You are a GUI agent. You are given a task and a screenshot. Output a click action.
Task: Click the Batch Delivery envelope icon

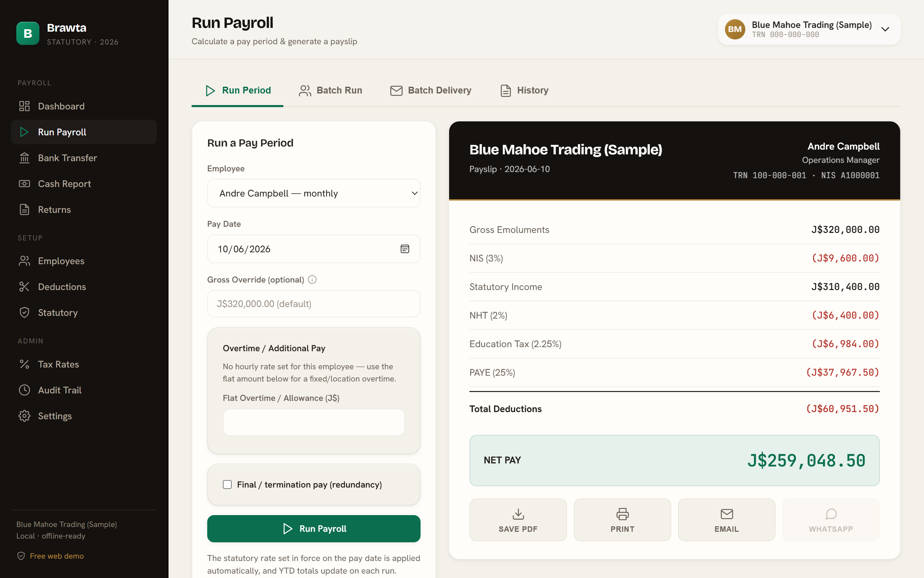(396, 90)
